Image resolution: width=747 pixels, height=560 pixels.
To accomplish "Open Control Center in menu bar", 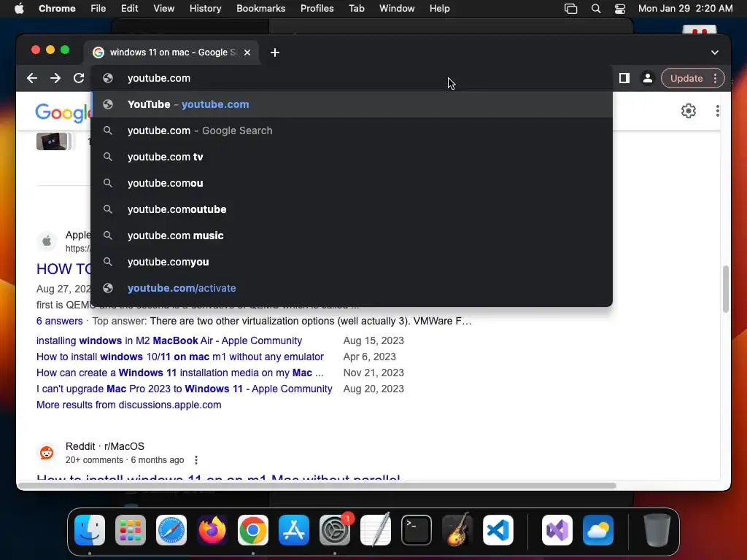I will pos(620,9).
